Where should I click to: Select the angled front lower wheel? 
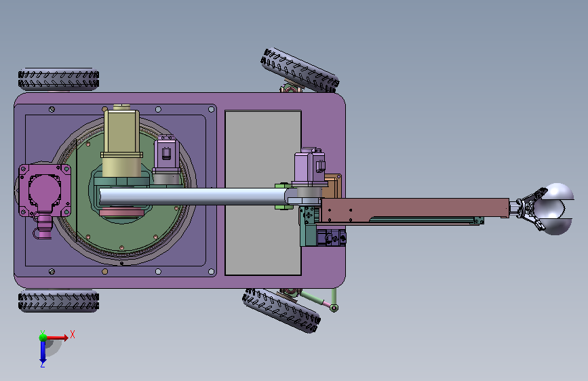(x=281, y=310)
